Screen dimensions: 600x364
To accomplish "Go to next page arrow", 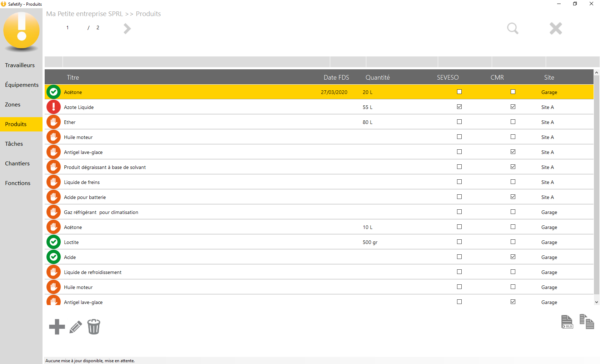I will [127, 29].
